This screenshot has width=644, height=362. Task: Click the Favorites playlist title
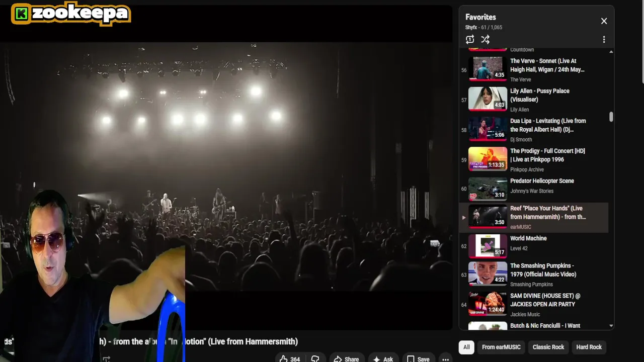pos(480,17)
